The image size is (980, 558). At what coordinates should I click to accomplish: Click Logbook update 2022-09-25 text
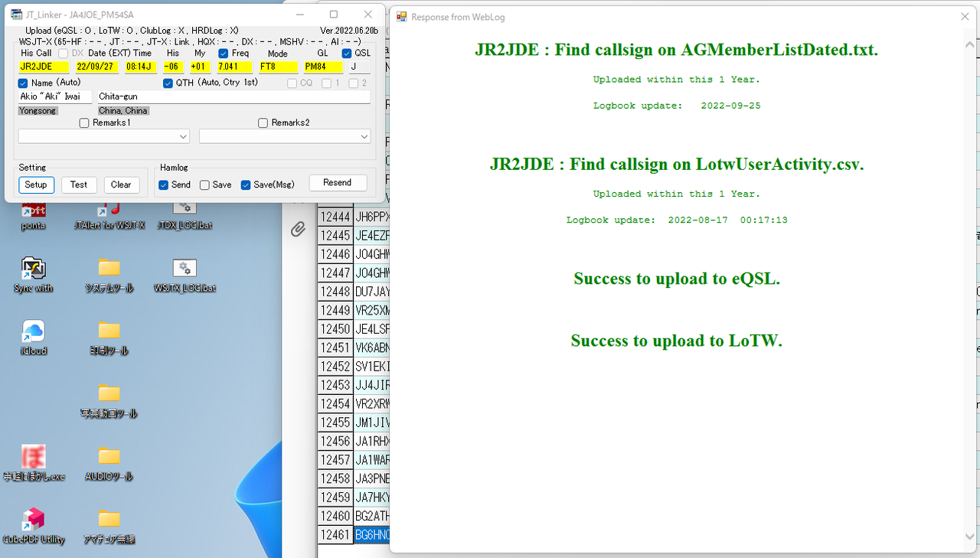tap(677, 106)
